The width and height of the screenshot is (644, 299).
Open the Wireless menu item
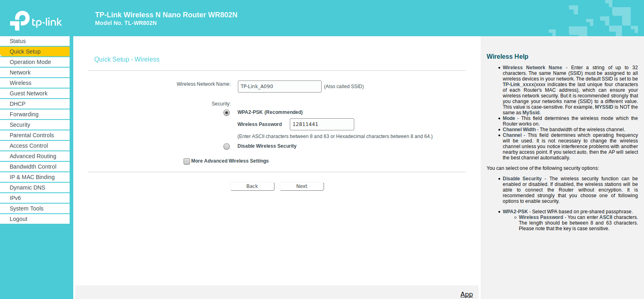coord(35,83)
